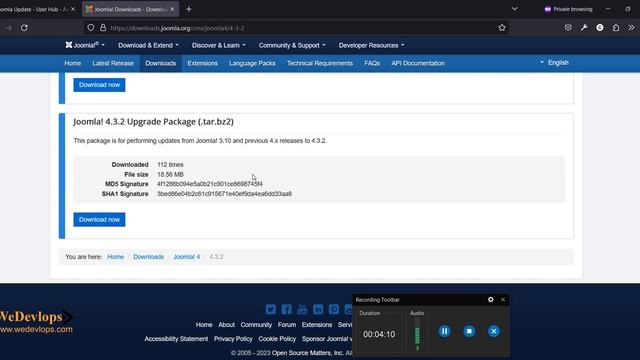Open Language Packs navigation item

pos(252,63)
